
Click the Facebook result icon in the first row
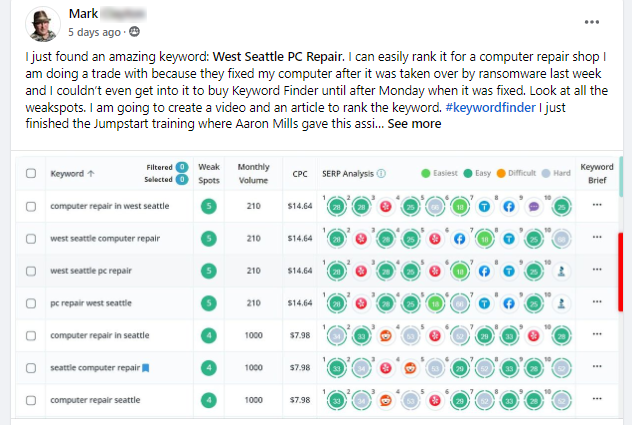pos(508,206)
